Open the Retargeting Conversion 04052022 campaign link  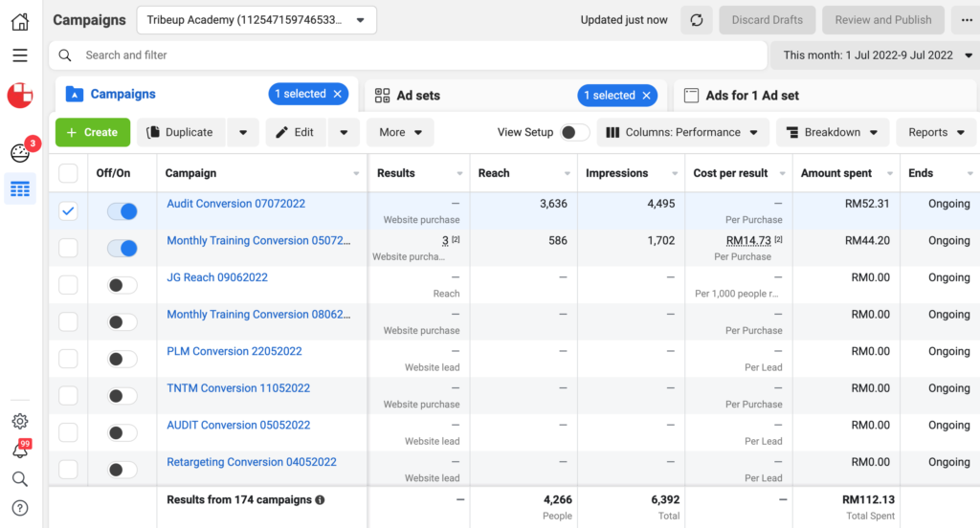click(252, 462)
